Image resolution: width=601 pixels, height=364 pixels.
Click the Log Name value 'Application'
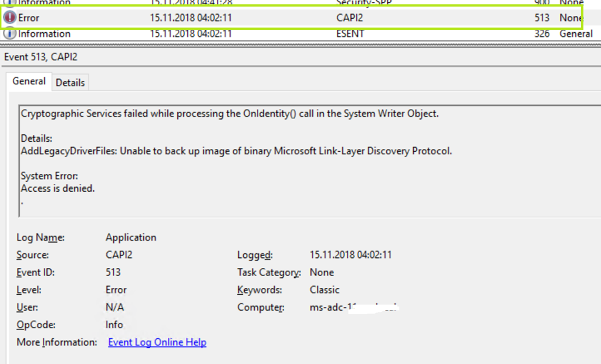(131, 237)
